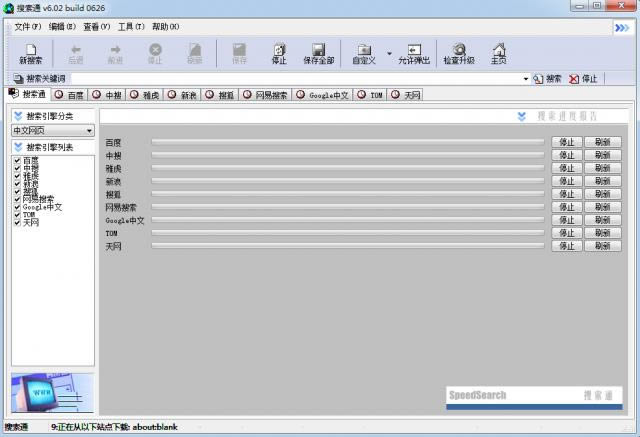Click the 保存全部 floppy disk icon
The width and height of the screenshot is (640, 437).
pos(318,50)
